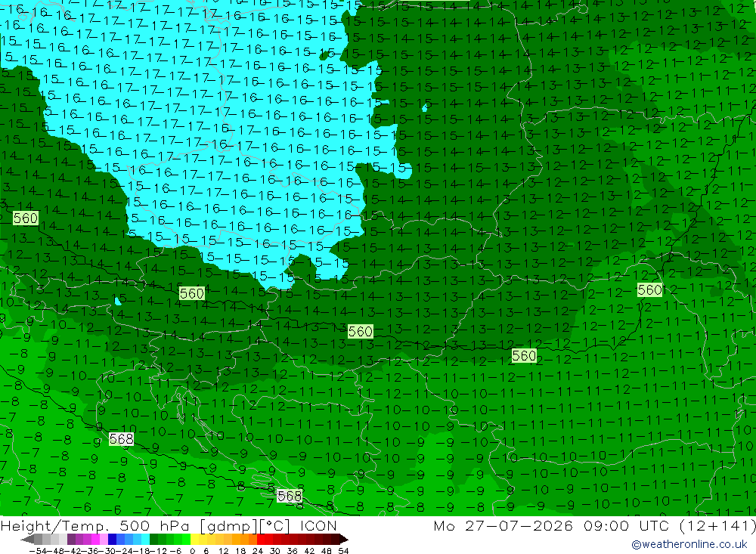This screenshot has height=554, width=756.
Task: Click the '36' label on the color scale
Action: click(292, 551)
